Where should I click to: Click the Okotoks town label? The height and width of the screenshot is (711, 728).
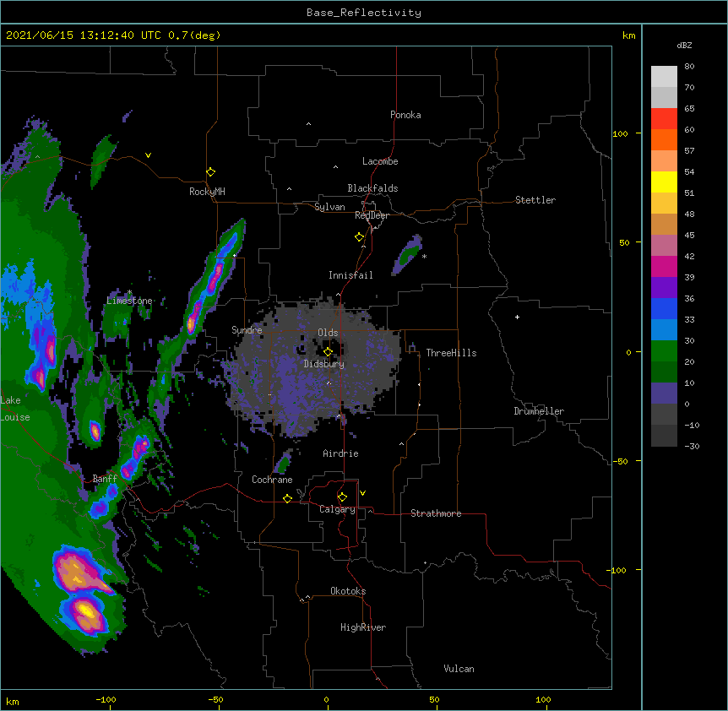point(348,591)
